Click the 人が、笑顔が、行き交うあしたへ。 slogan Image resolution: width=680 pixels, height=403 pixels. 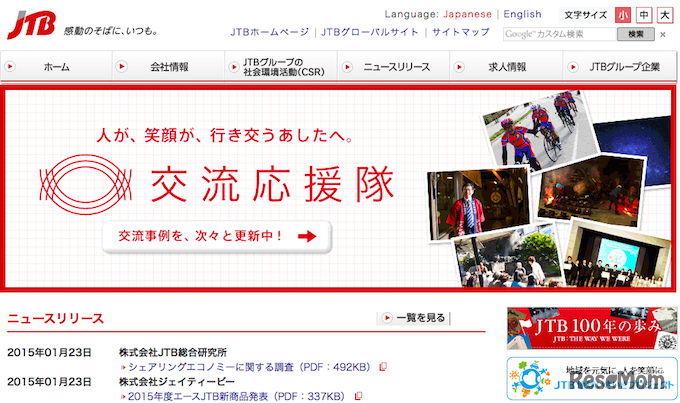(225, 135)
